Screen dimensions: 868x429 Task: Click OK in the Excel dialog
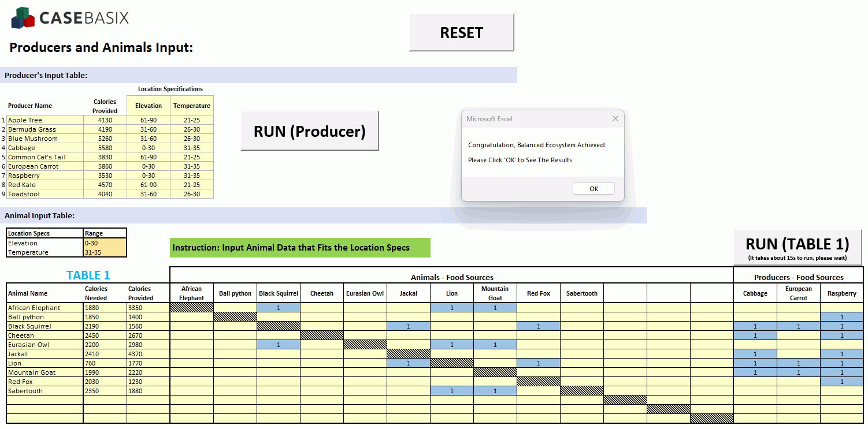click(x=593, y=189)
